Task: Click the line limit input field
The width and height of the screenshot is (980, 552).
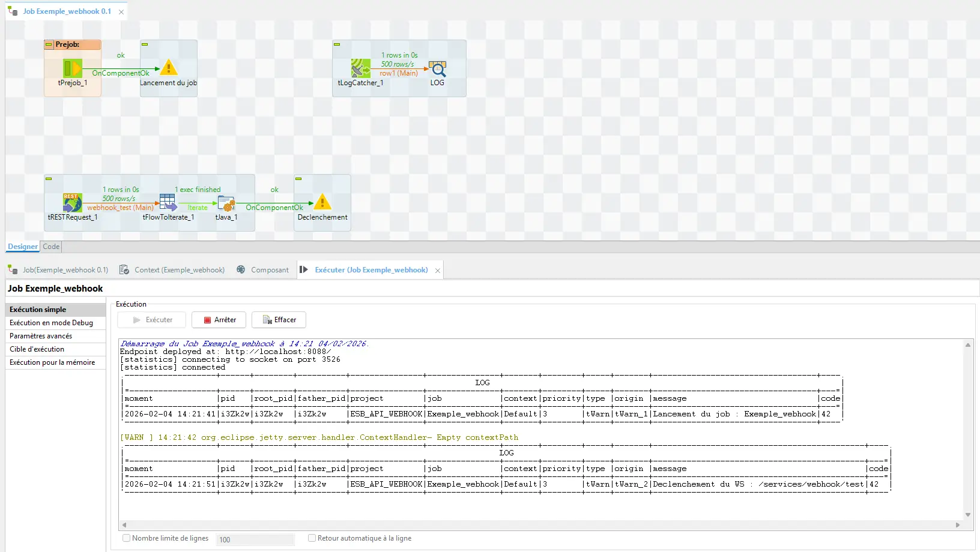Action: coord(255,539)
